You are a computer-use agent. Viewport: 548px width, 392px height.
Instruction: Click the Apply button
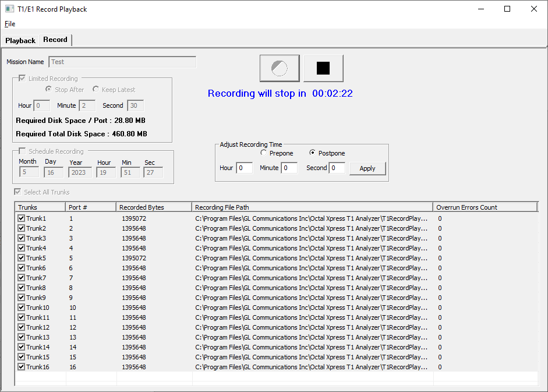[367, 168]
